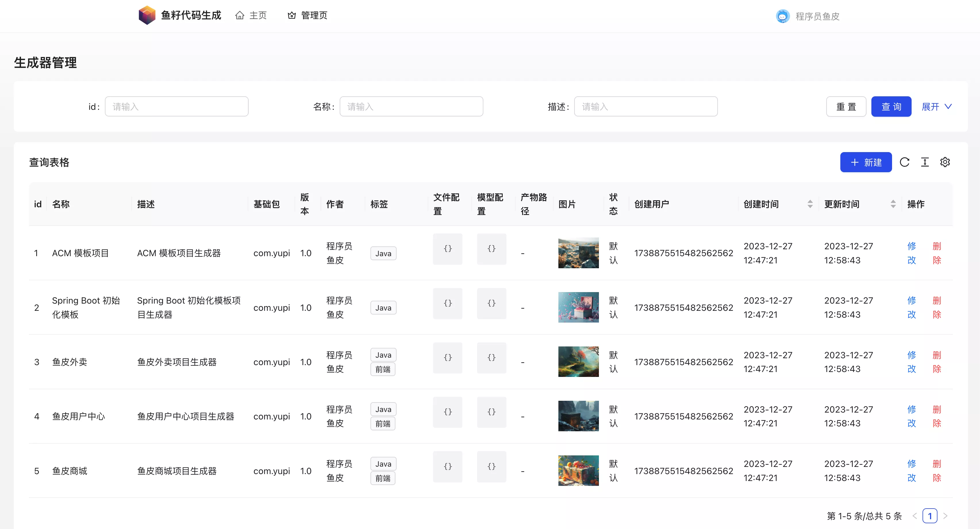Open 文件配置 JSON icon for Spring Boot row
This screenshot has height=529, width=980.
[x=448, y=303]
